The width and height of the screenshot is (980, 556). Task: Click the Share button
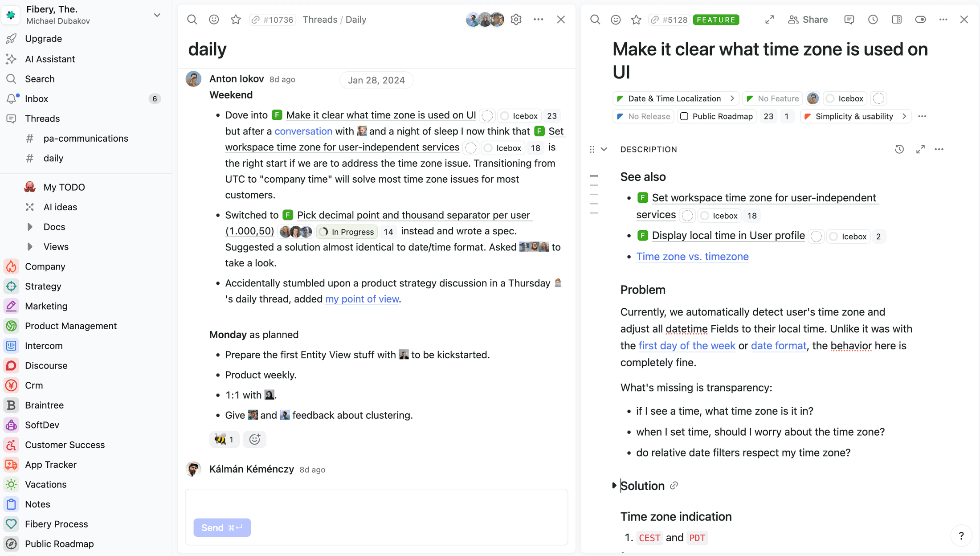pyautogui.click(x=808, y=20)
